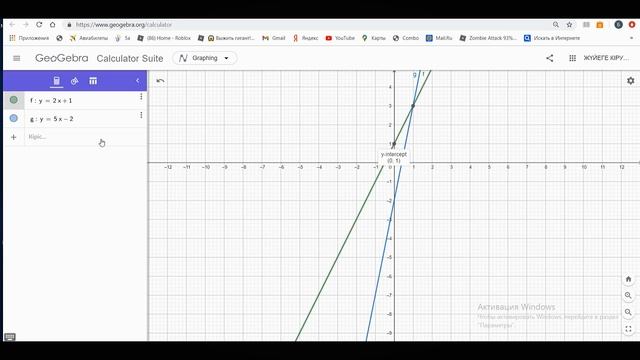Open graphics view settings gear

click(630, 81)
